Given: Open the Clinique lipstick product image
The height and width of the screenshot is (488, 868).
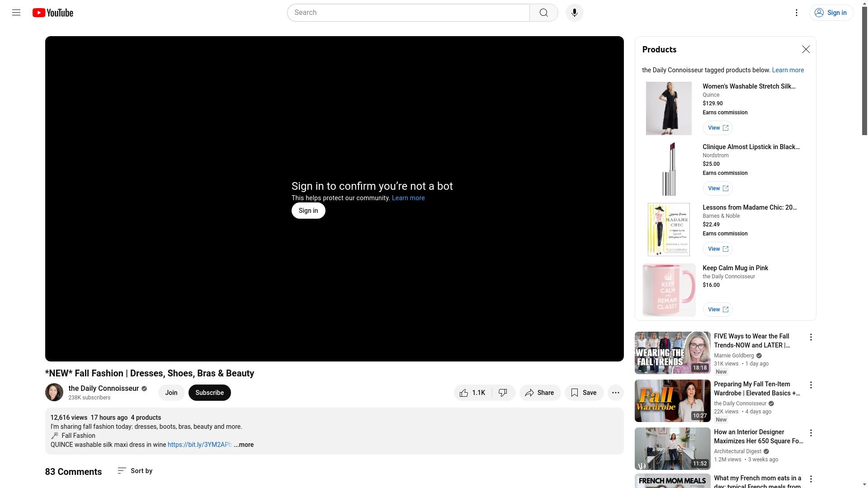Looking at the screenshot, I should point(669,169).
